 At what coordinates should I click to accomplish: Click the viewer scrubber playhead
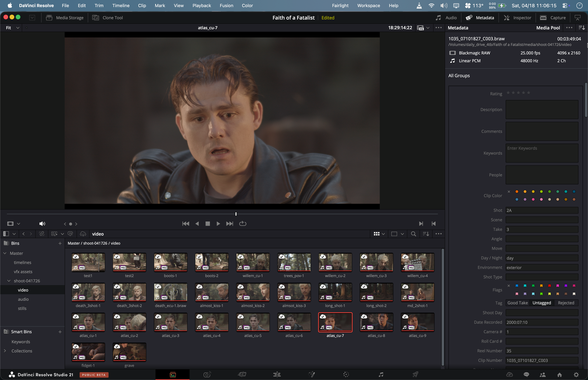pyautogui.click(x=236, y=214)
